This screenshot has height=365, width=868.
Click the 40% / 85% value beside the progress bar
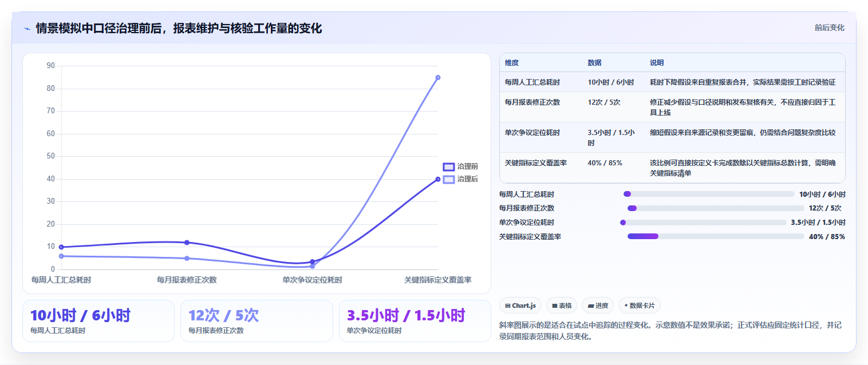(827, 236)
